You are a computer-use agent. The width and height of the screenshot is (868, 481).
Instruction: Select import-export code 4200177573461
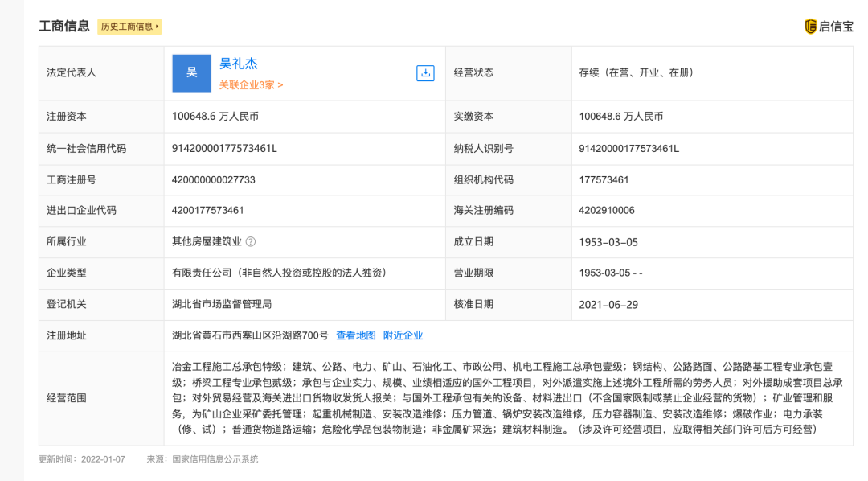207,211
